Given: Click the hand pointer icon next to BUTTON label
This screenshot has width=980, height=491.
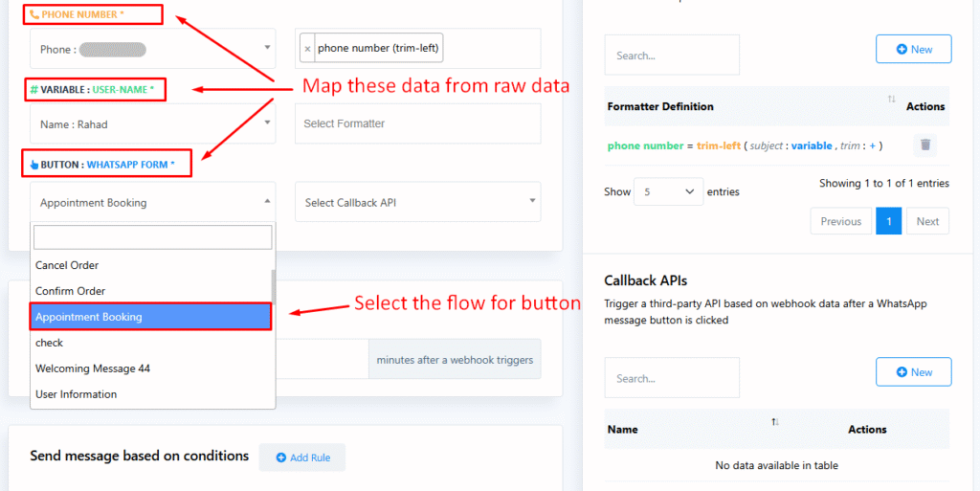Looking at the screenshot, I should (x=34, y=165).
